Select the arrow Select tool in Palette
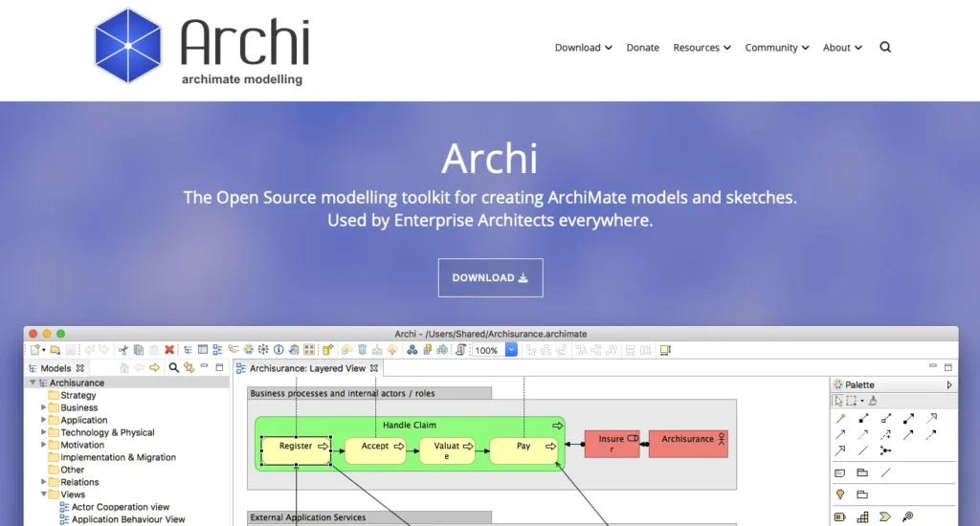This screenshot has width=980, height=526. pos(838,401)
